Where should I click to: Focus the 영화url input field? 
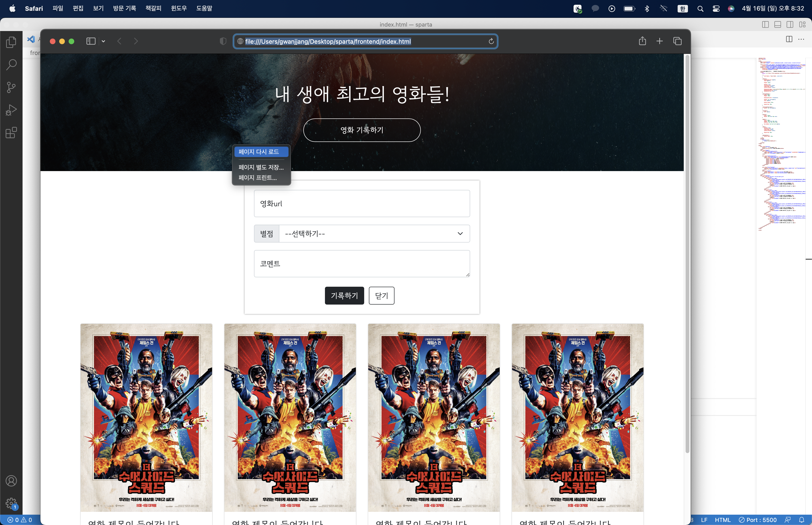(x=362, y=204)
